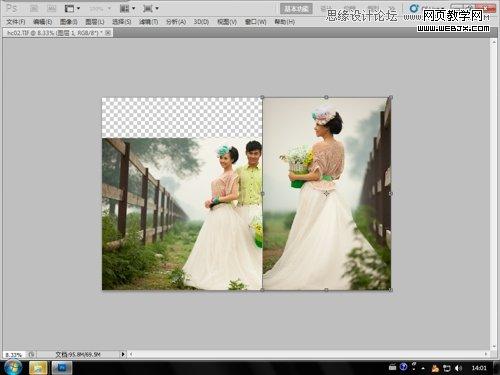The height and width of the screenshot is (375, 500).
Task: Open the 窗口(W) menu
Action: pos(255,22)
